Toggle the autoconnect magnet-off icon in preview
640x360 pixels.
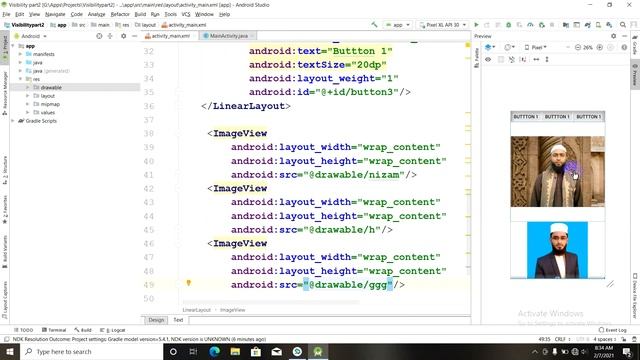point(512,59)
